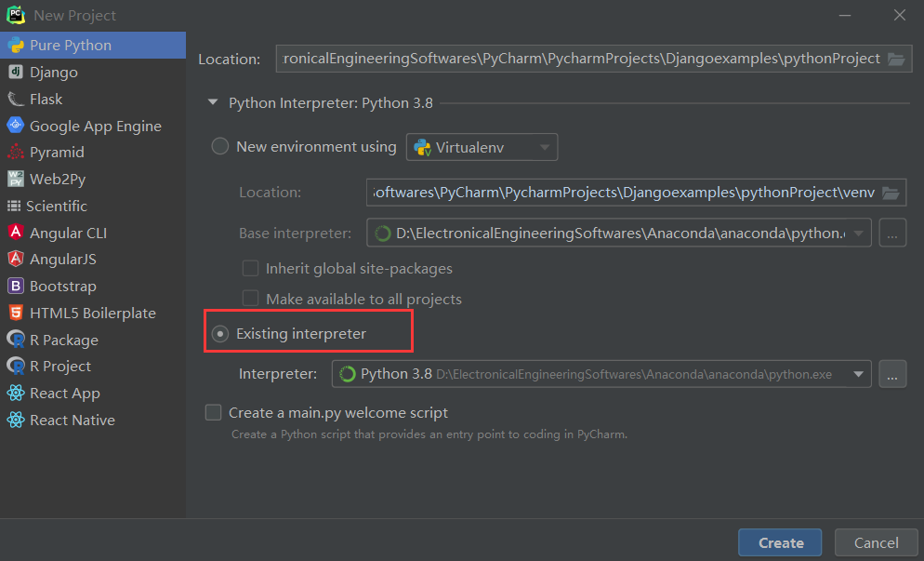Minimize the New Project dialog

click(x=845, y=15)
